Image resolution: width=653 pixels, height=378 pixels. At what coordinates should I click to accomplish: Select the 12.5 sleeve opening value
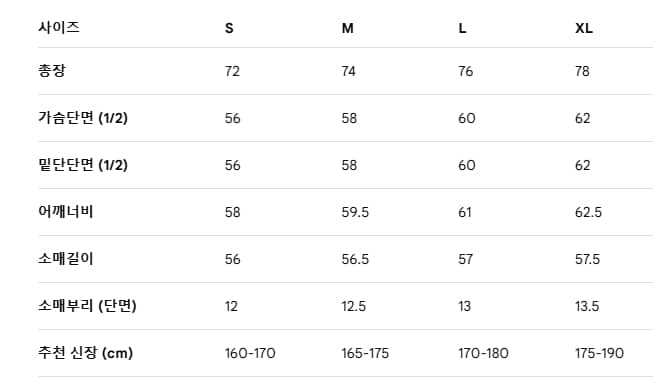[x=354, y=306]
